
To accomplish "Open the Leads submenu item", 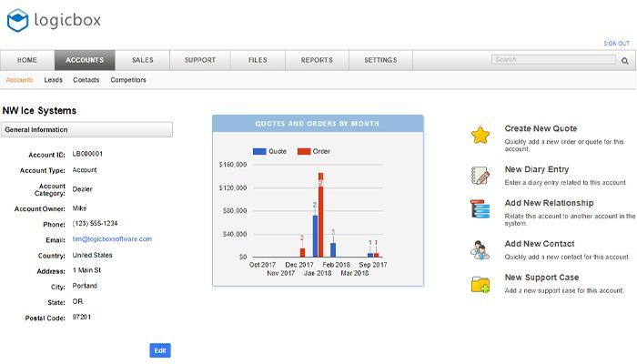I will click(x=53, y=80).
